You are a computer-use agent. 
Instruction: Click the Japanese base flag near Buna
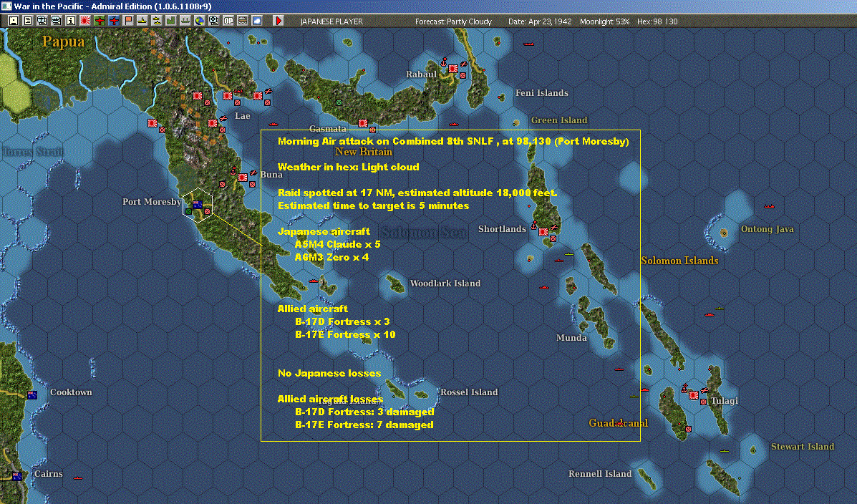pyautogui.click(x=243, y=178)
